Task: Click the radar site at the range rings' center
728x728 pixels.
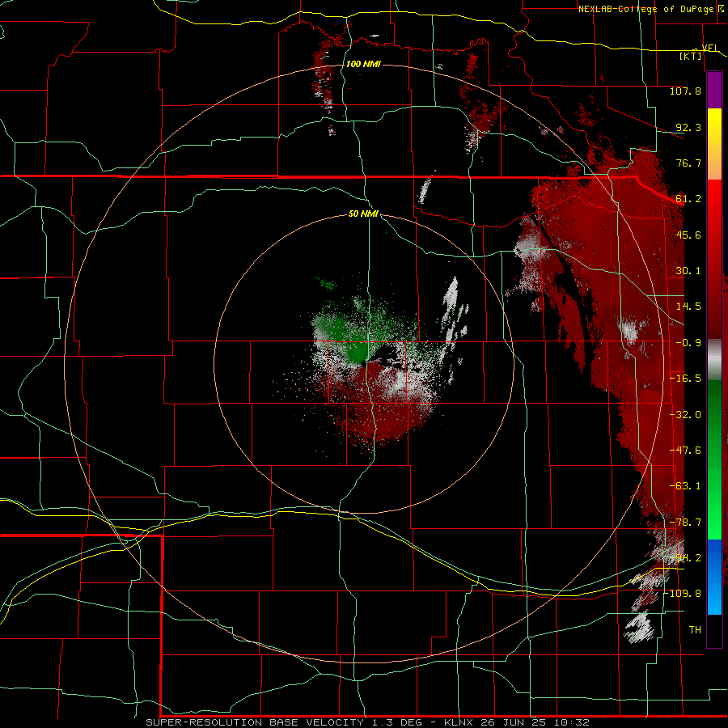Action: coord(364,363)
